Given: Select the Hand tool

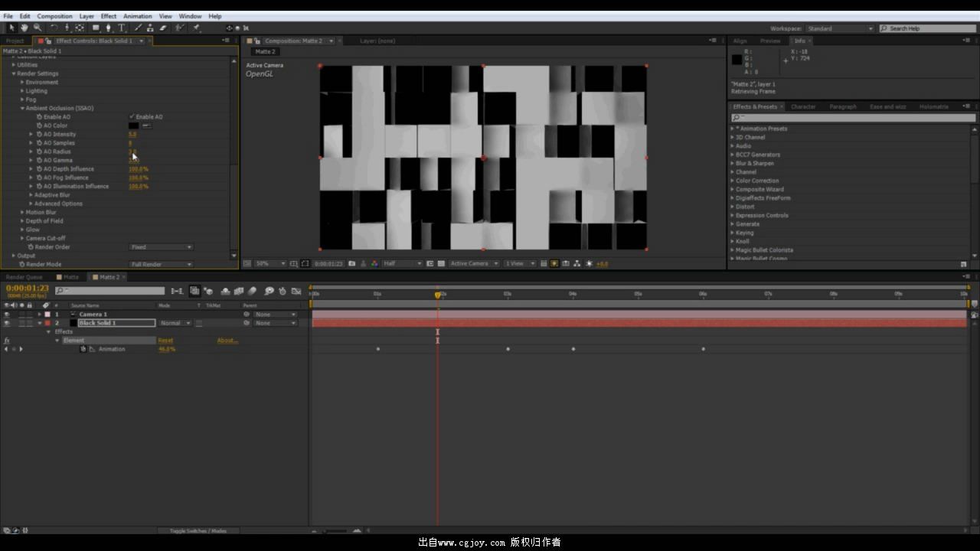Looking at the screenshot, I should 24,28.
